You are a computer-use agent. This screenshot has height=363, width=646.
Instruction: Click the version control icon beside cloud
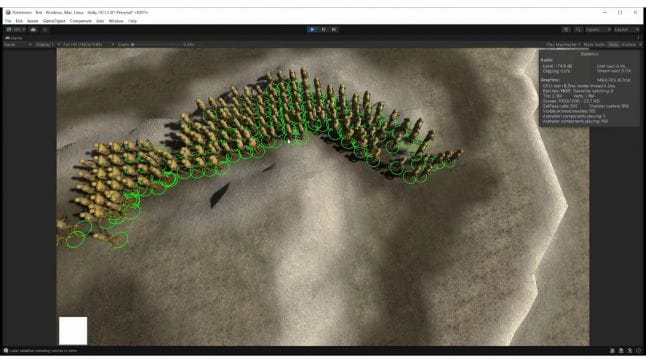(x=45, y=29)
